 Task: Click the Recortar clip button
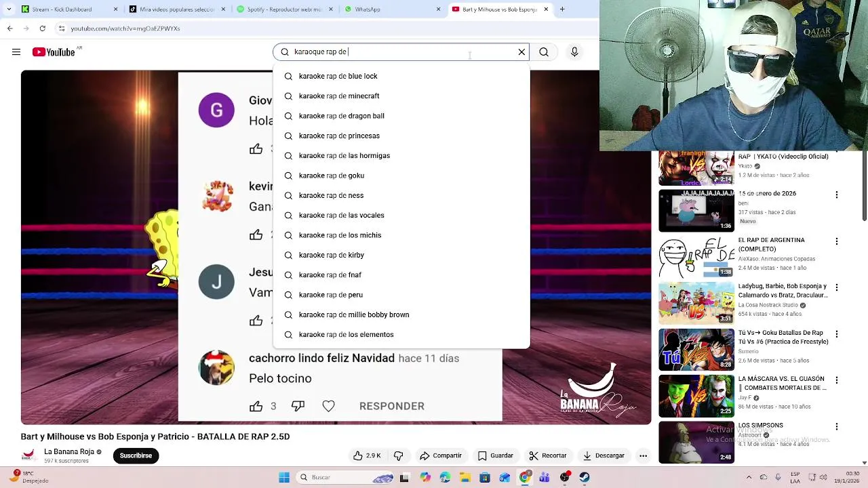pos(548,455)
